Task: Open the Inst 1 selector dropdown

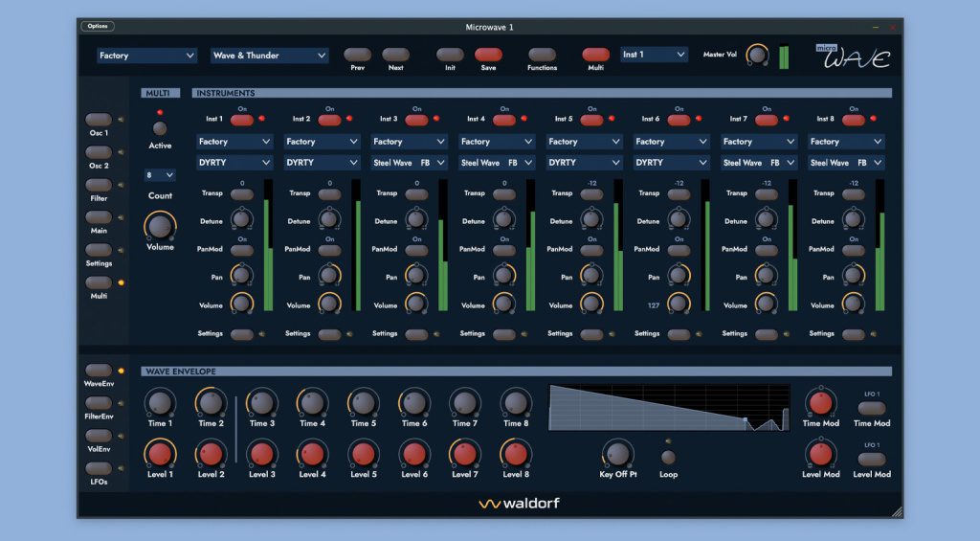Action: (654, 55)
